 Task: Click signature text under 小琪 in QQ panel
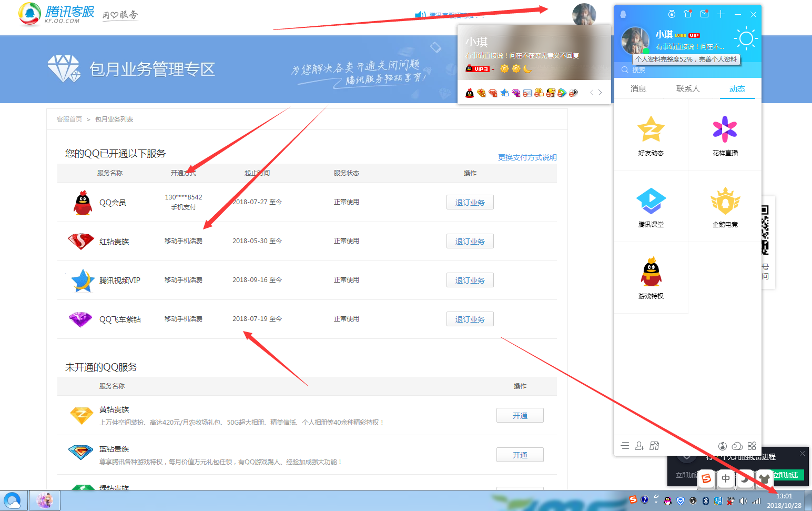[690, 47]
